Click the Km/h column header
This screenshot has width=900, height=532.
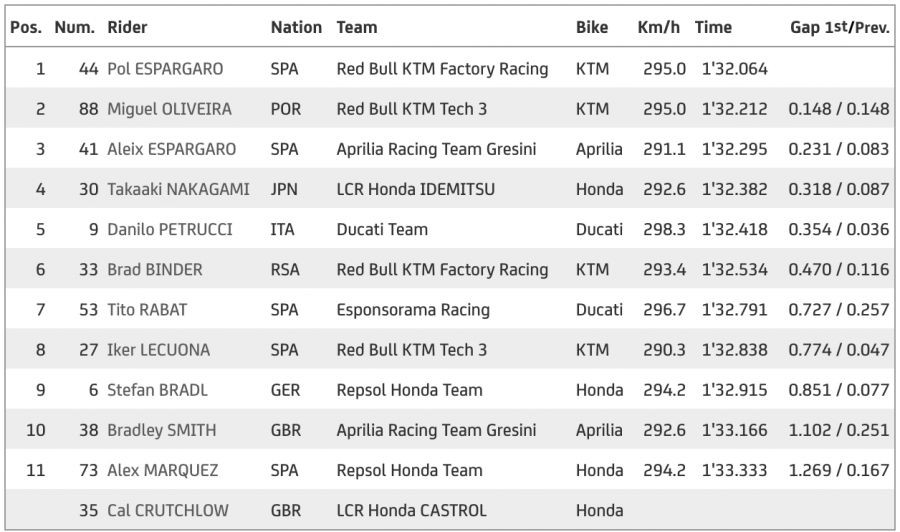[x=658, y=28]
